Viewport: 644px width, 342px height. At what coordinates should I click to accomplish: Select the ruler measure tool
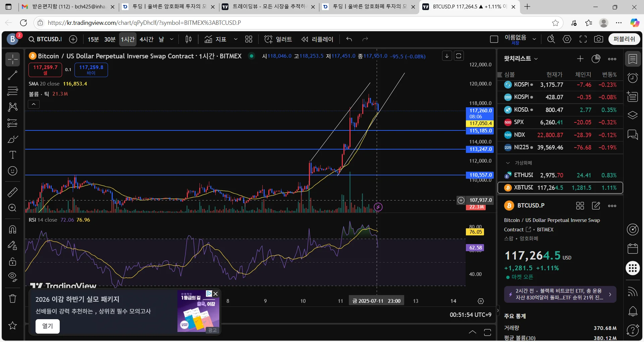click(13, 192)
